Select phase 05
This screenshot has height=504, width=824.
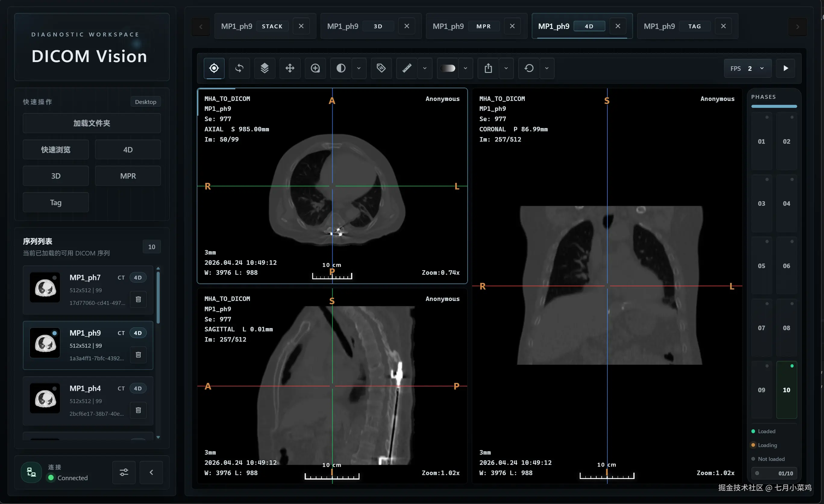[761, 266]
